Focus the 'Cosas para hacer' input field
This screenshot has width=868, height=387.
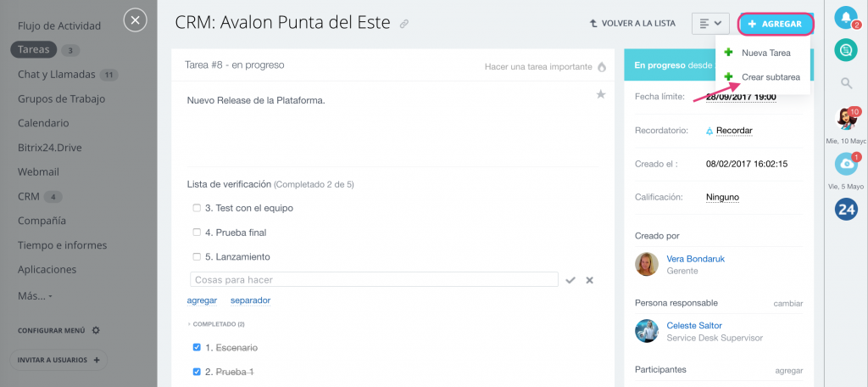tap(374, 280)
